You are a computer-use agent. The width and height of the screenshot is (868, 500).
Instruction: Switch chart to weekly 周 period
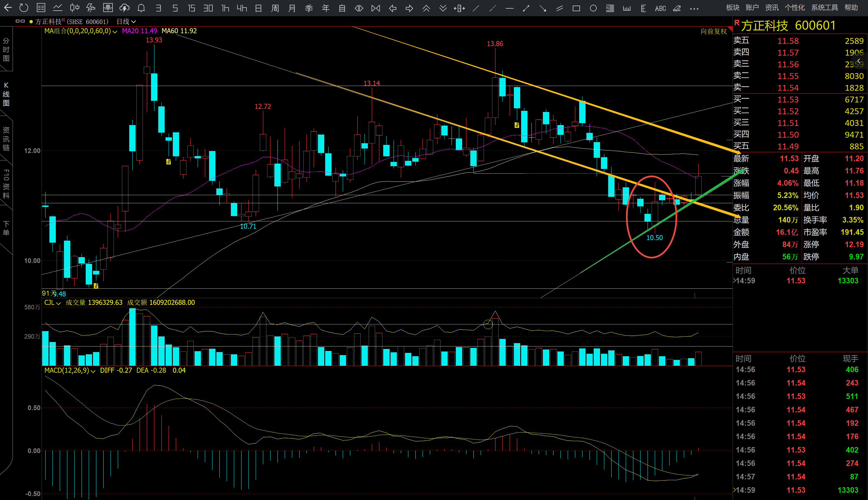[275, 8]
